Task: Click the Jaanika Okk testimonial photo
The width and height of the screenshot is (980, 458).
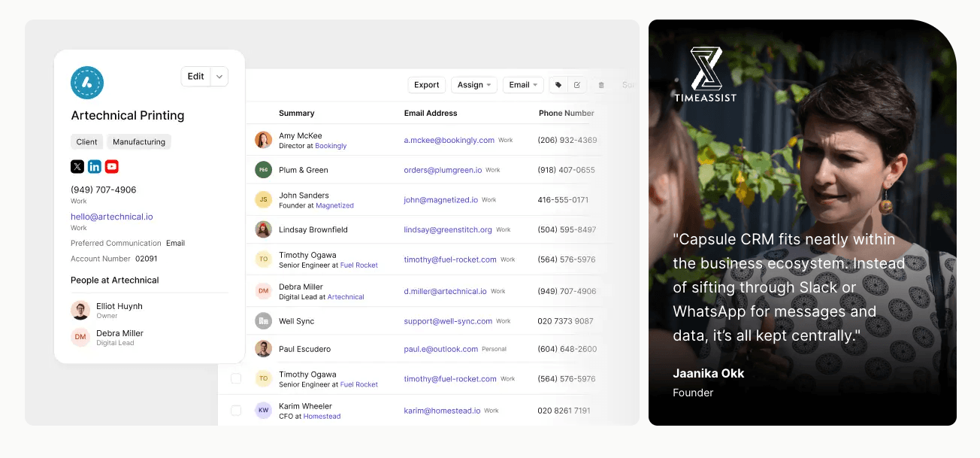Action: (x=803, y=223)
